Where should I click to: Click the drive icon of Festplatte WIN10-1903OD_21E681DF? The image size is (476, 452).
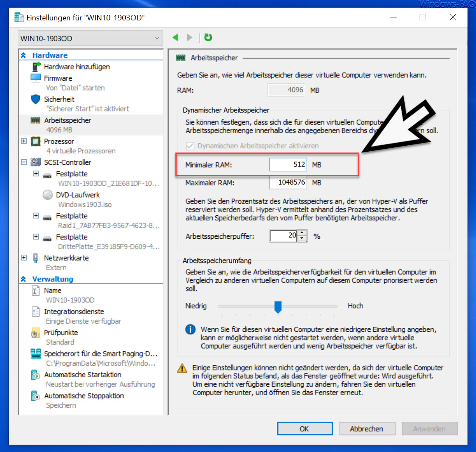(47, 175)
